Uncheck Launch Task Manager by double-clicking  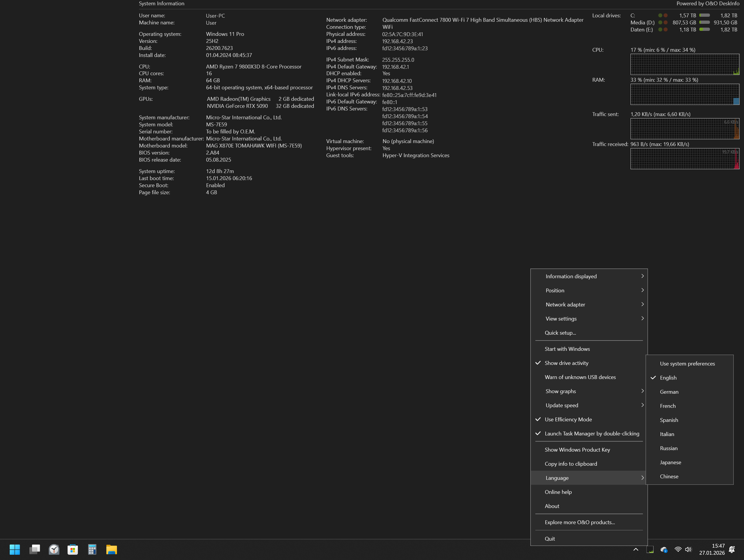pos(591,434)
